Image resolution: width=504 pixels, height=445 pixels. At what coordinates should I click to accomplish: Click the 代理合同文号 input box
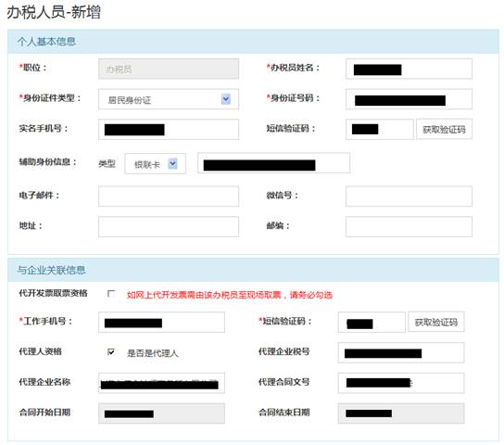tap(401, 383)
